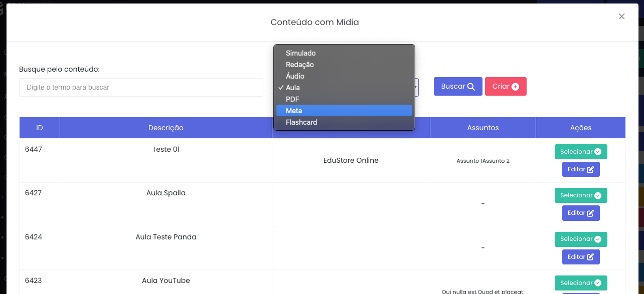
Task: Choose PDF from the content type list
Action: (292, 99)
